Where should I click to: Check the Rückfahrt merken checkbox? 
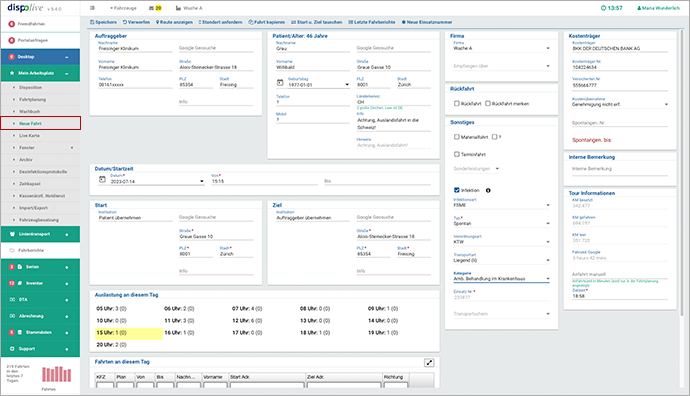pyautogui.click(x=488, y=103)
